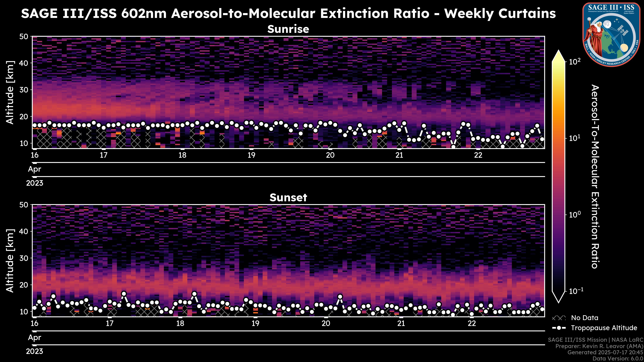This screenshot has width=644, height=362.
Task: Click date tick 21 on the Sunset axis
Action: 401,323
